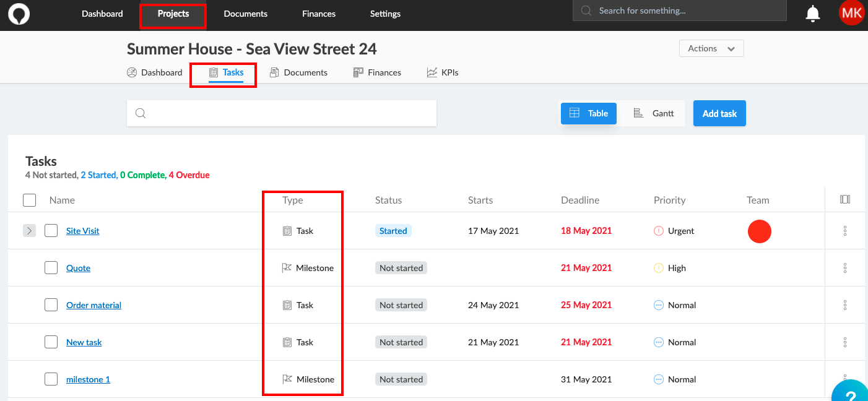868x401 pixels.
Task: Click the task type icon for New task
Action: (x=287, y=342)
